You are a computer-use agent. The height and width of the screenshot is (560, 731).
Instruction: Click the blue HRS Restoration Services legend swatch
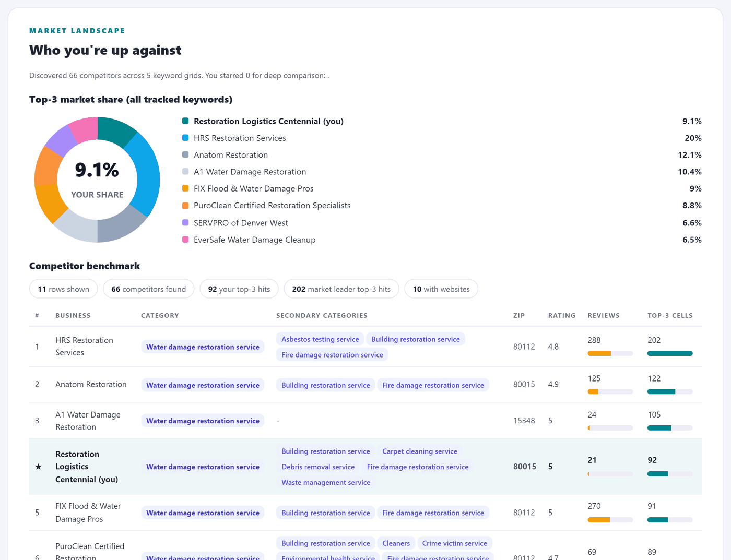click(x=185, y=138)
